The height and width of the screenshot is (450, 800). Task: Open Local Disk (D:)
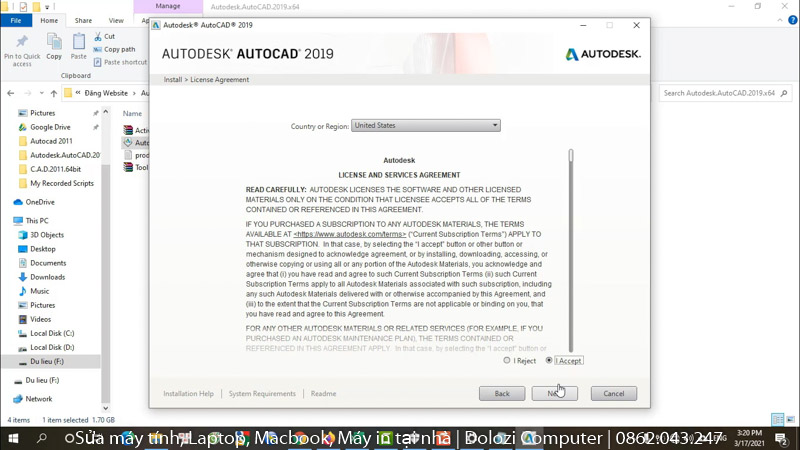click(52, 347)
